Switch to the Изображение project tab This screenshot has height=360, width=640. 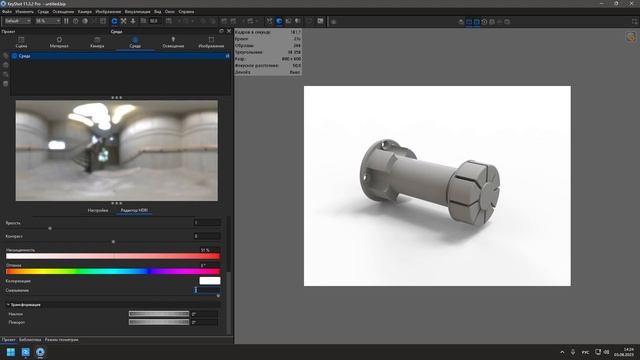click(x=211, y=42)
